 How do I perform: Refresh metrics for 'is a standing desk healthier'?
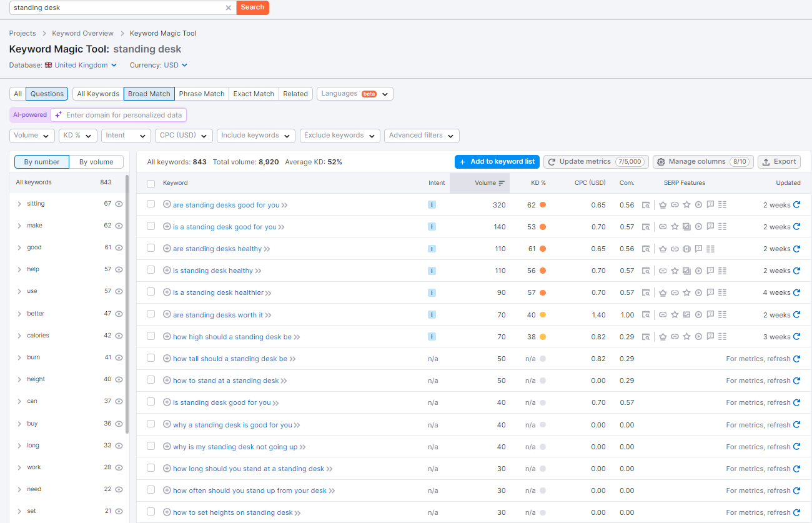tap(796, 292)
